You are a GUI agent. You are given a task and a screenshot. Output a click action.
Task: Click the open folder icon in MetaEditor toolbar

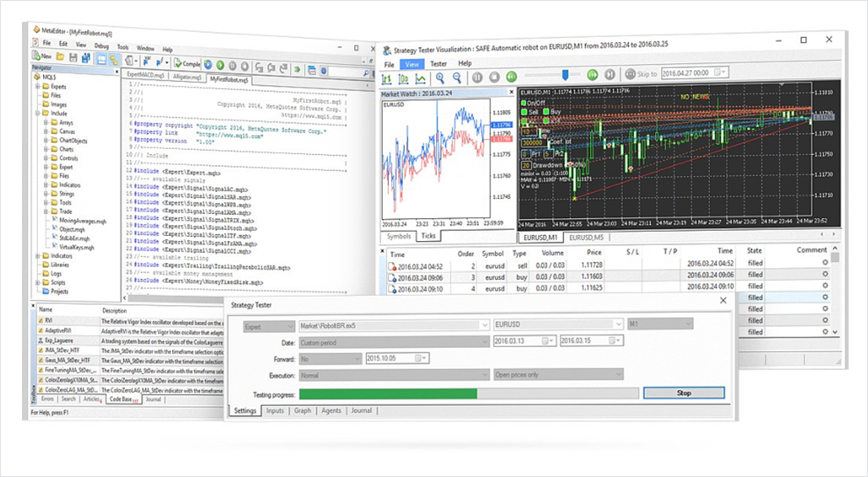[60, 57]
